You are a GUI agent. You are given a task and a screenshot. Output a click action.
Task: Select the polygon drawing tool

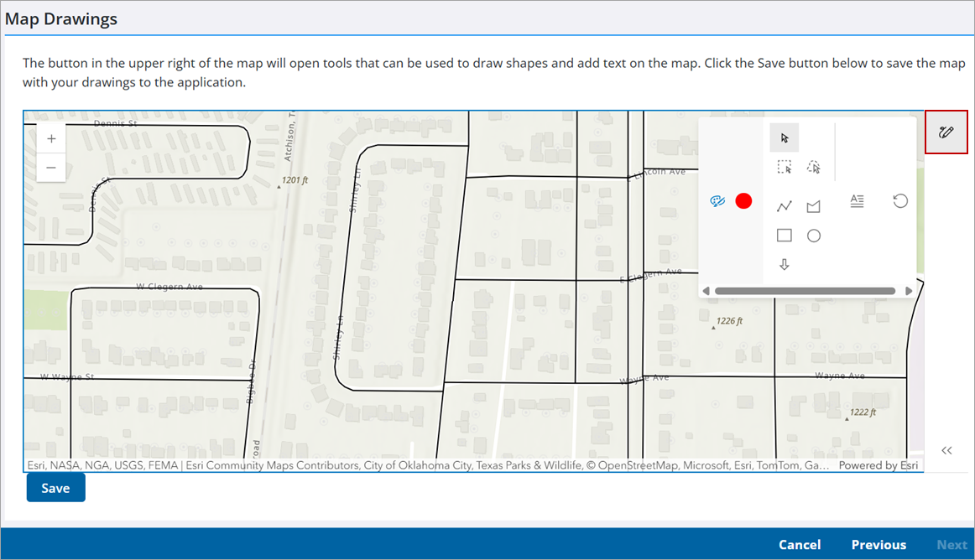813,206
